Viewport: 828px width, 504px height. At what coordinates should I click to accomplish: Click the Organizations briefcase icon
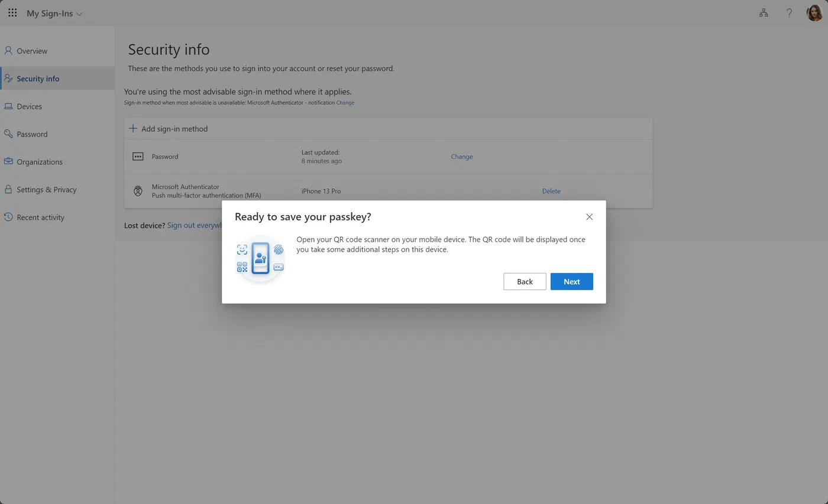[x=8, y=161]
